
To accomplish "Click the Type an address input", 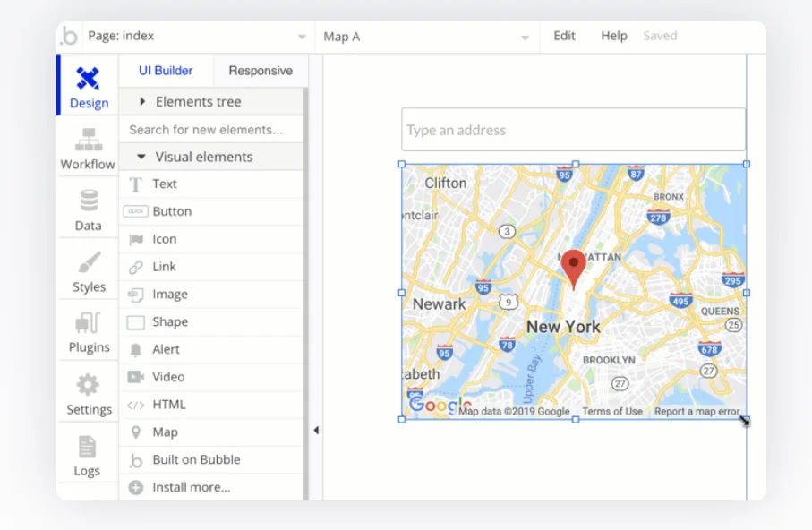I will coord(573,130).
